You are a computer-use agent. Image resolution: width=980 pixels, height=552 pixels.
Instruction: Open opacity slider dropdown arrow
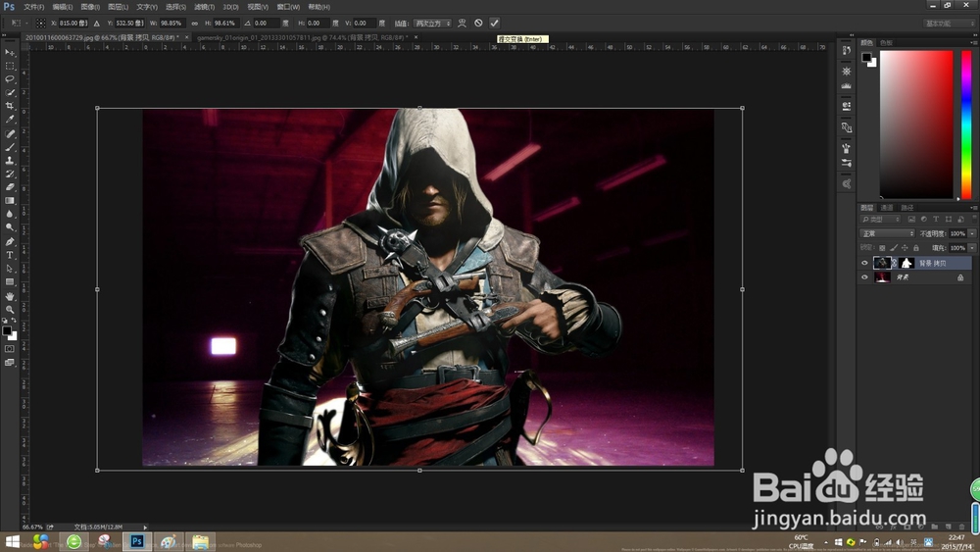coord(972,233)
